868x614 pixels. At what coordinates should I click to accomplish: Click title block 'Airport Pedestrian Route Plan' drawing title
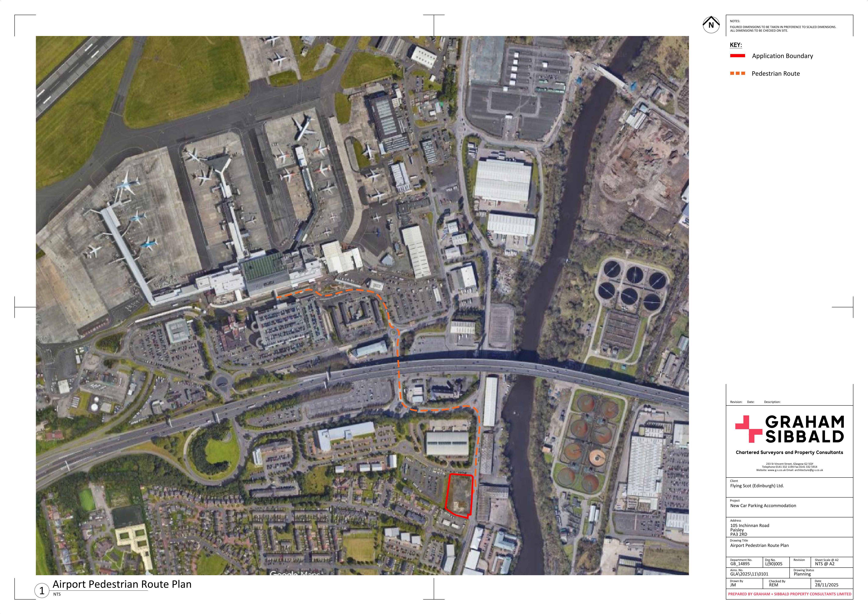[x=759, y=546]
